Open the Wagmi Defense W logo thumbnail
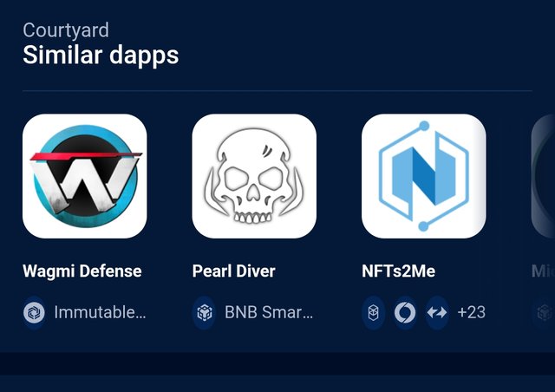Screen dimensions: 555x392 point(85,176)
